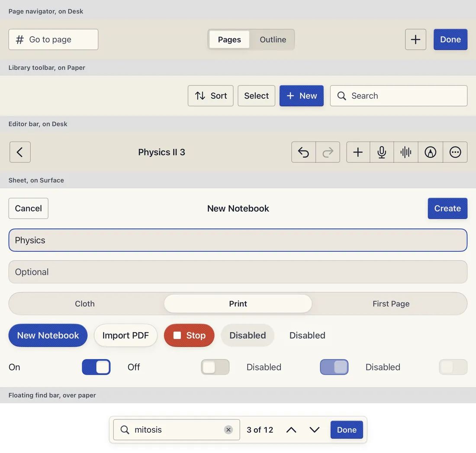Start recording with the microphone icon

tap(382, 152)
